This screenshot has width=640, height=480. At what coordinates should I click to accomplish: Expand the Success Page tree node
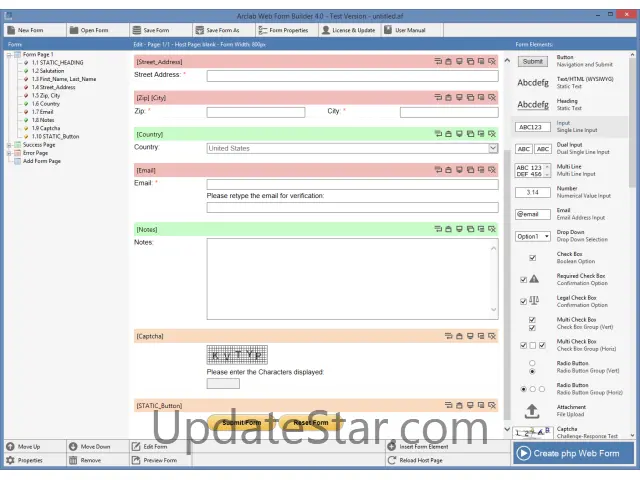coord(9,145)
